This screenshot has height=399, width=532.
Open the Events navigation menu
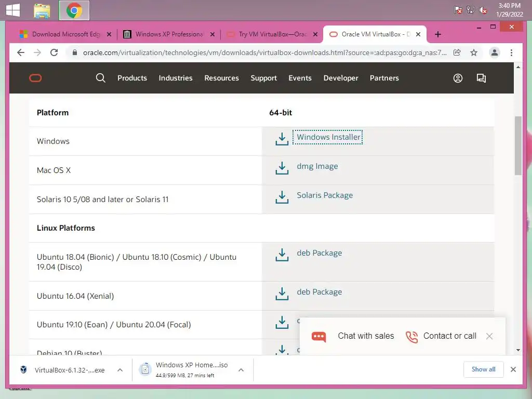[x=300, y=78]
